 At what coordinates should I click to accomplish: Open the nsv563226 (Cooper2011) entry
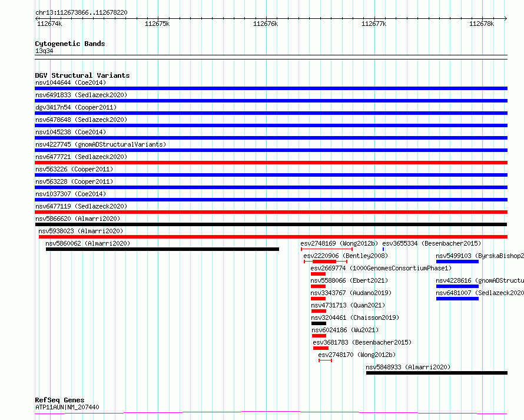coord(74,169)
